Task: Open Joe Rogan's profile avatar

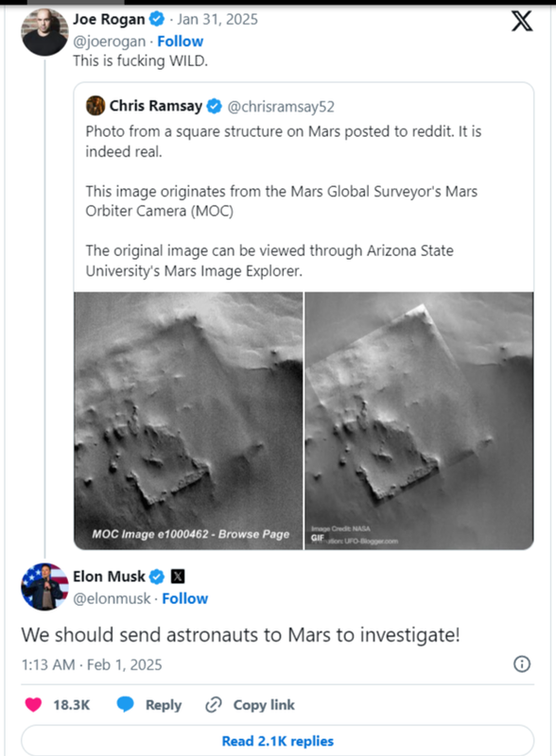Action: [x=44, y=32]
